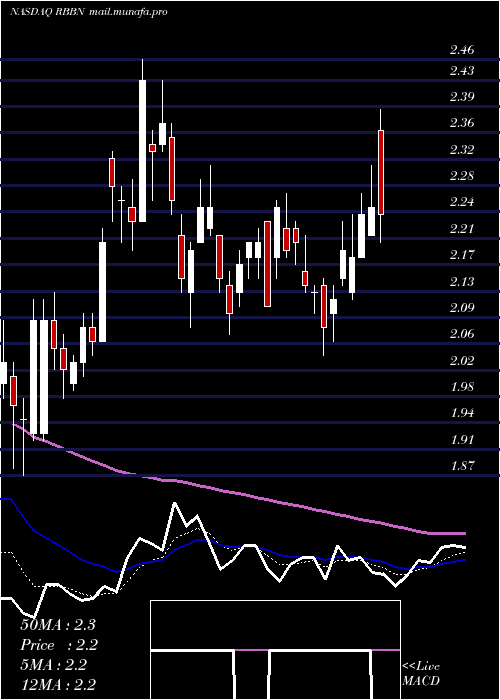Click the 2.06 price axis label
The image size is (500, 700).
pos(462,334)
